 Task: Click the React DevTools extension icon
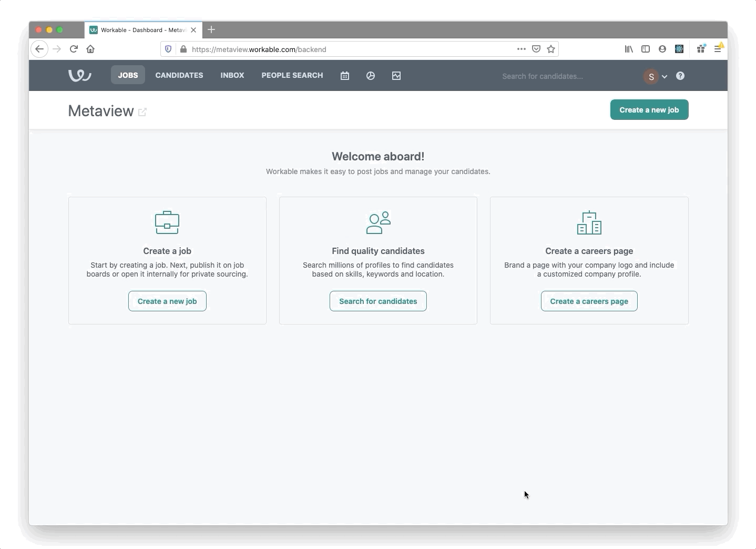pos(679,49)
